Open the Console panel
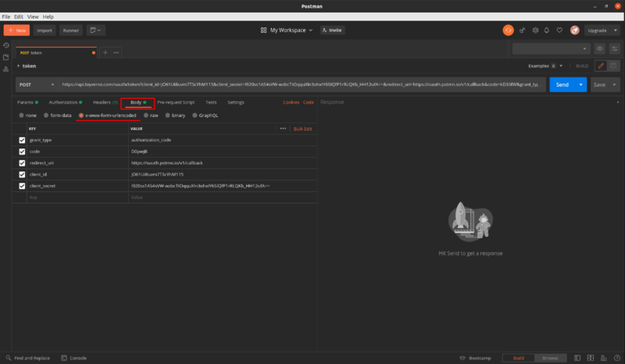This screenshot has height=364, width=625. (x=73, y=358)
